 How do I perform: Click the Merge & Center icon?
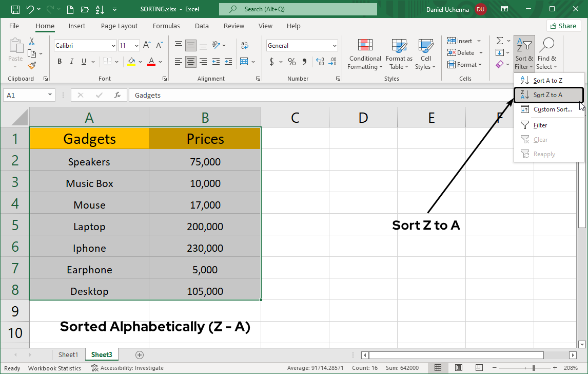(244, 62)
